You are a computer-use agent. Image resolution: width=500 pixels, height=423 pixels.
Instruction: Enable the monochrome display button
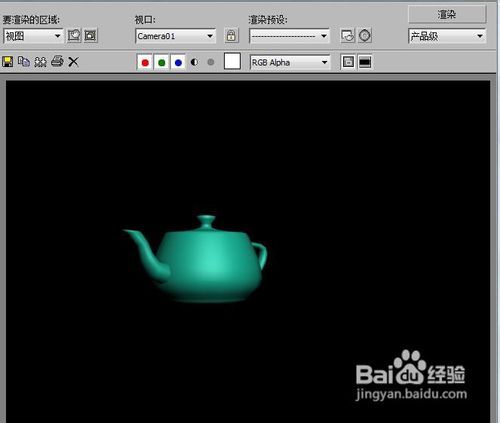coord(211,62)
